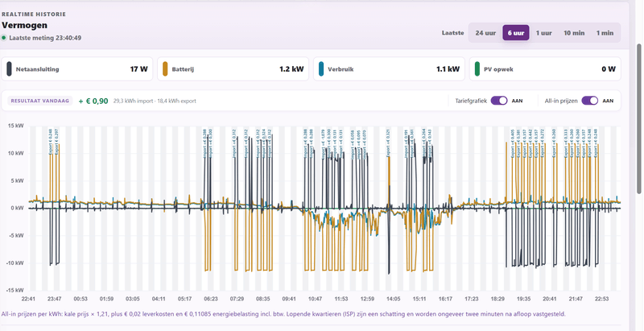
Task: Click the 15 kW y-axis label
Action: (15, 126)
